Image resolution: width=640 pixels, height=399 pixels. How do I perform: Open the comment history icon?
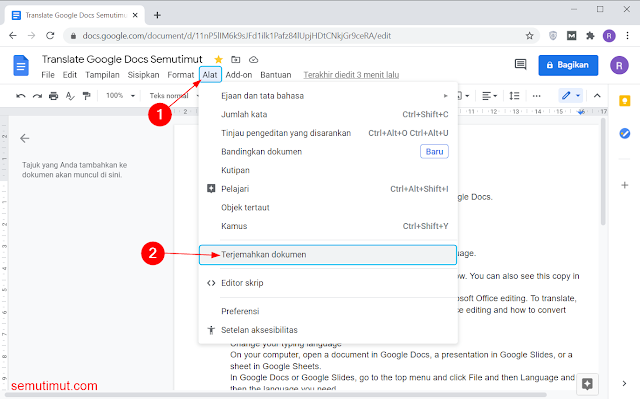tap(520, 64)
